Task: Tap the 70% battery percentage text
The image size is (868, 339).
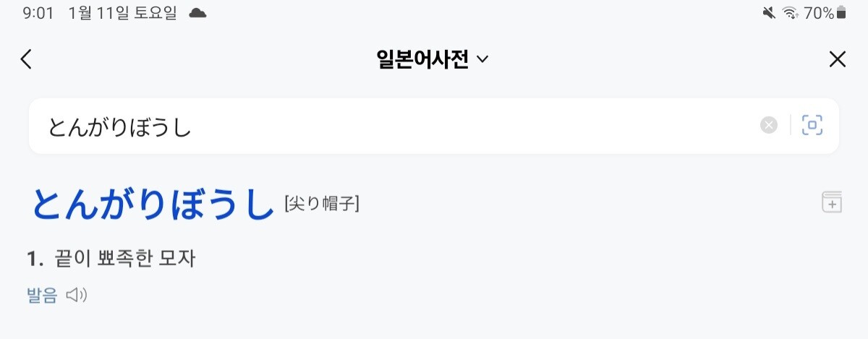Action: point(818,13)
